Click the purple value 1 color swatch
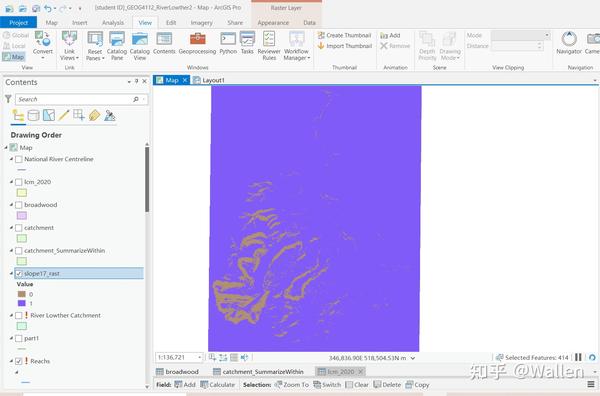This screenshot has width=600, height=396. coord(22,303)
